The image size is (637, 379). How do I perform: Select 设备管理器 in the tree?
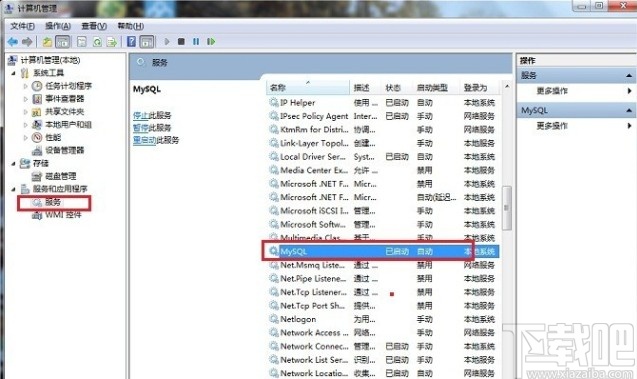point(64,150)
